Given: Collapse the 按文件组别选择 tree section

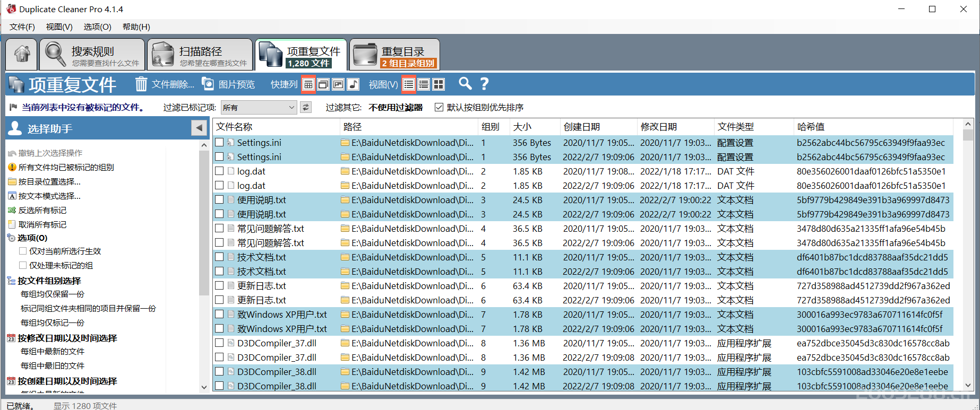Looking at the screenshot, I should coord(11,281).
